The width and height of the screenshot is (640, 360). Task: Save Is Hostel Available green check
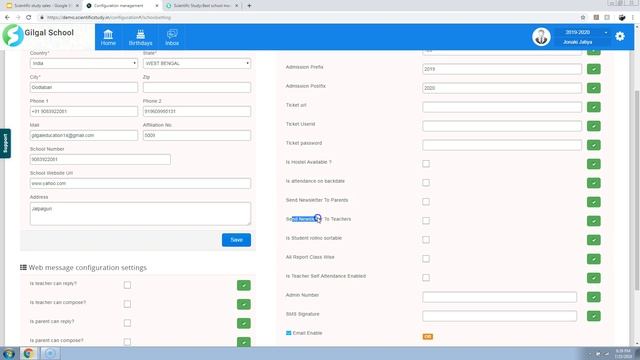593,164
